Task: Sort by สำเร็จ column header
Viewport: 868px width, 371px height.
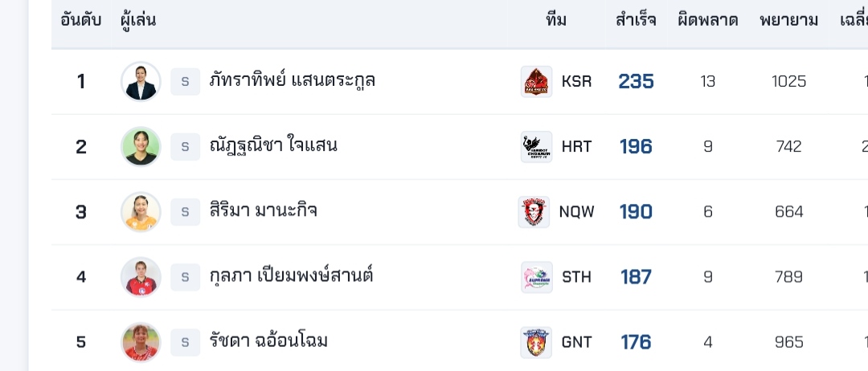Action: (636, 20)
